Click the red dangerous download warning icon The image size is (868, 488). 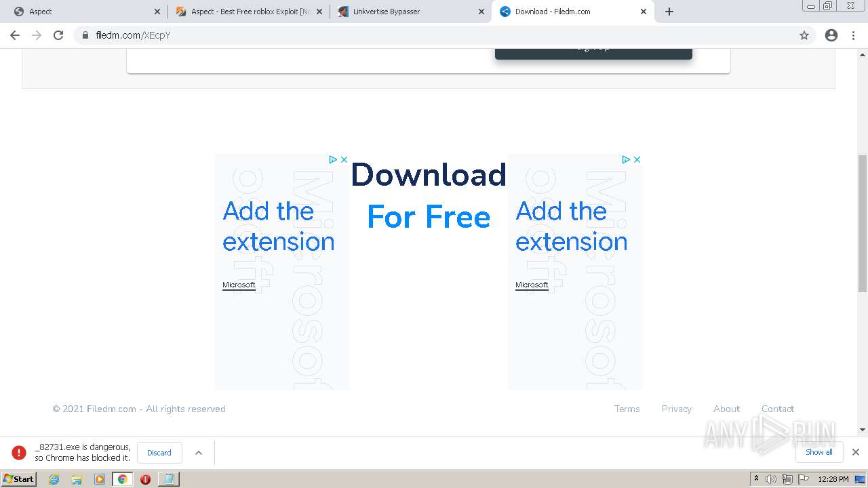tap(19, 453)
